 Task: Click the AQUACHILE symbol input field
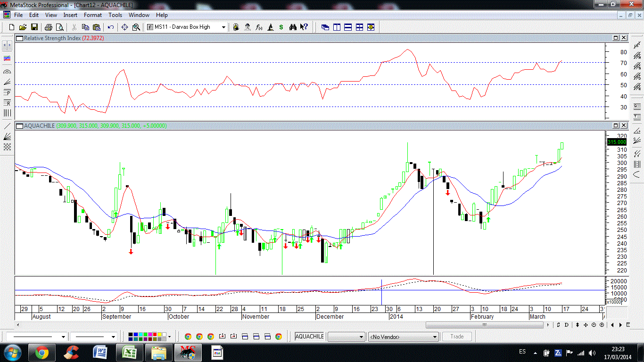click(310, 337)
